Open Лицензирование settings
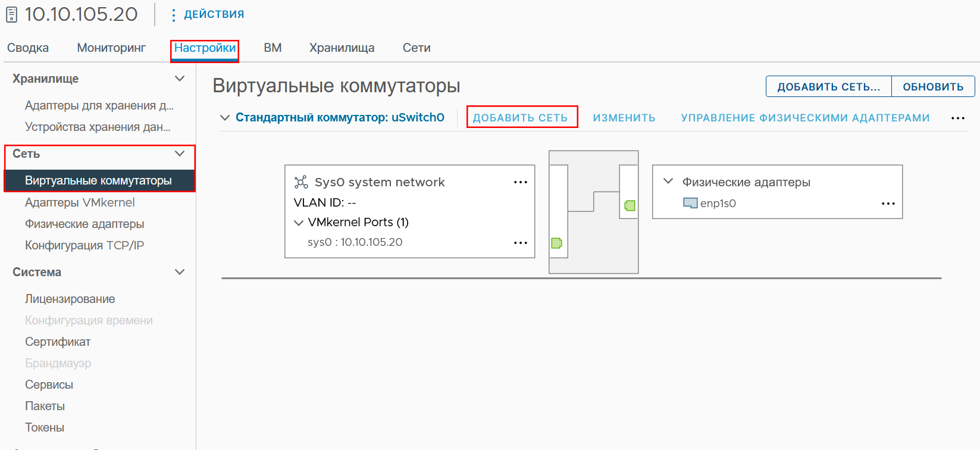The height and width of the screenshot is (450, 980). [x=70, y=299]
